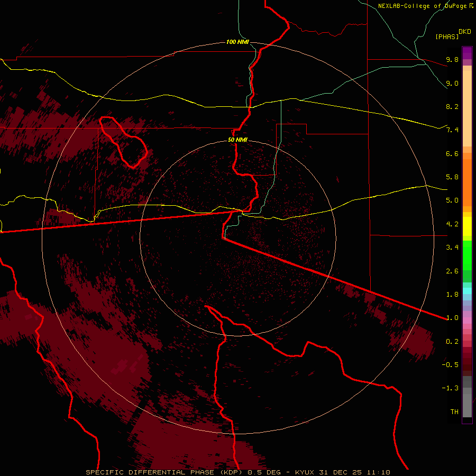Click the 5.8 value on color scale
Viewport: 476px width, 476px height.
452,177
